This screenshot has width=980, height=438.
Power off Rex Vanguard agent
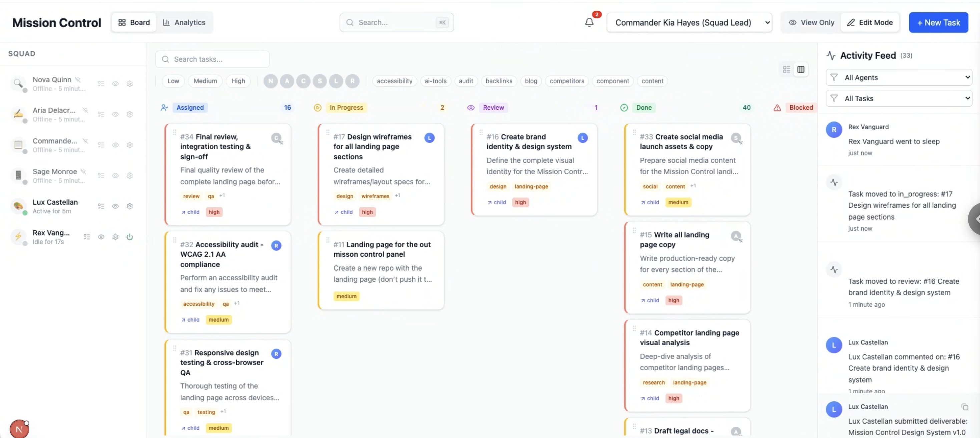click(x=130, y=237)
